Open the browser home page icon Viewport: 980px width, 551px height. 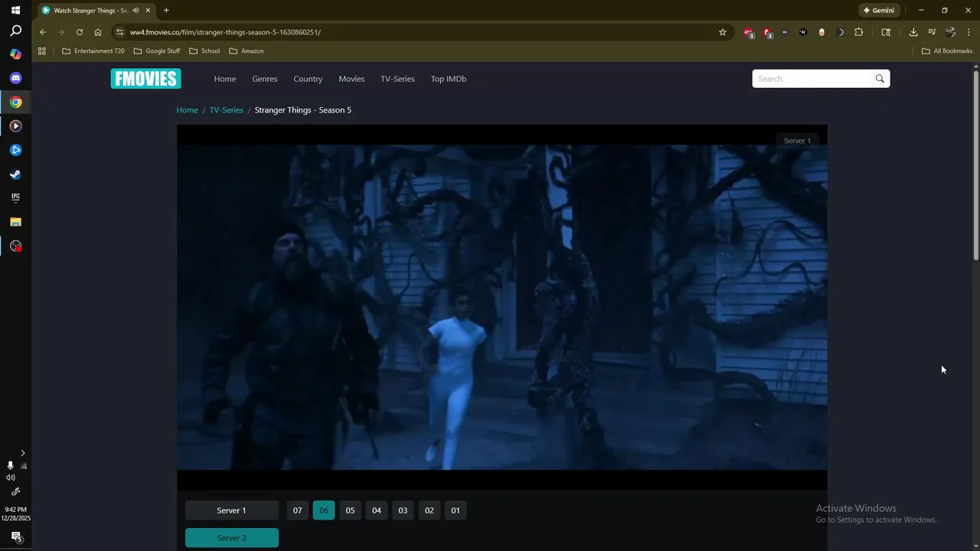click(98, 32)
